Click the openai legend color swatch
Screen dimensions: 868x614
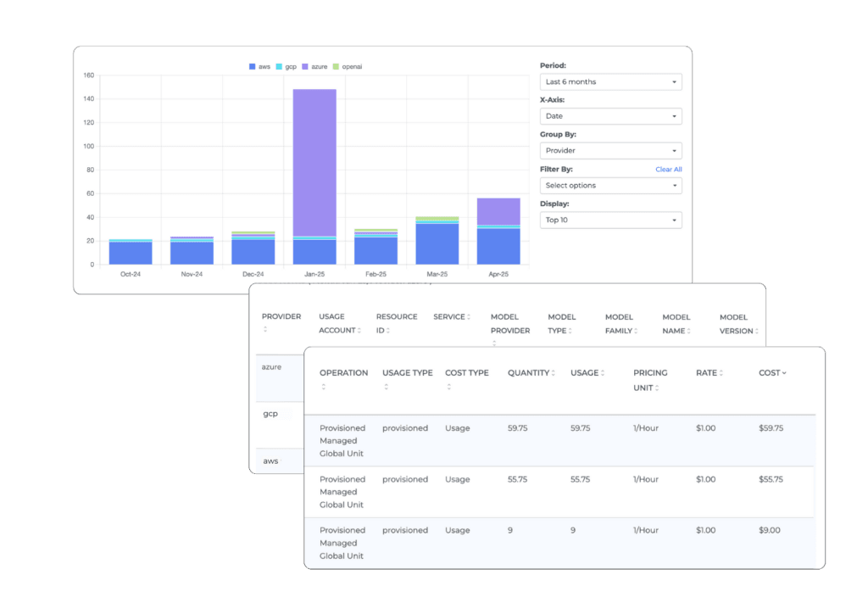click(337, 66)
